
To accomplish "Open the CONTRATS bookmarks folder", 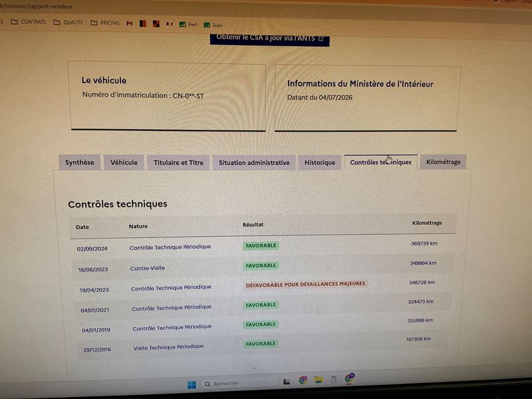I will tap(29, 22).
